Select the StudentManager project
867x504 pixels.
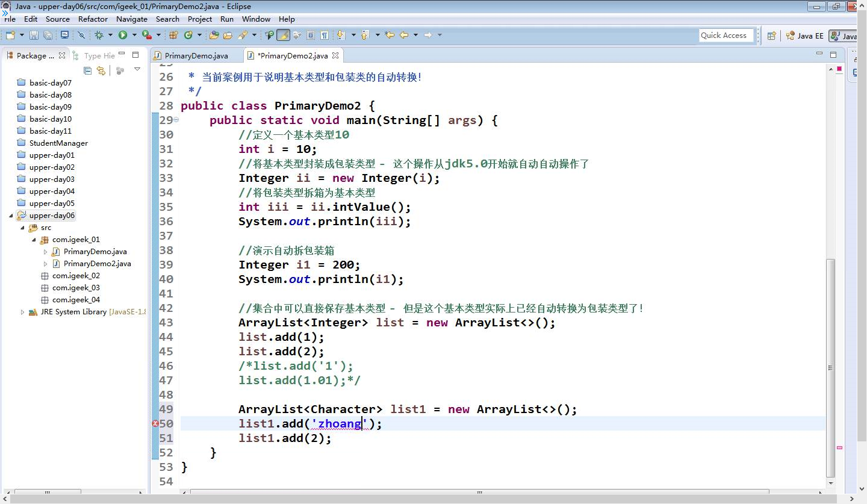pyautogui.click(x=58, y=143)
